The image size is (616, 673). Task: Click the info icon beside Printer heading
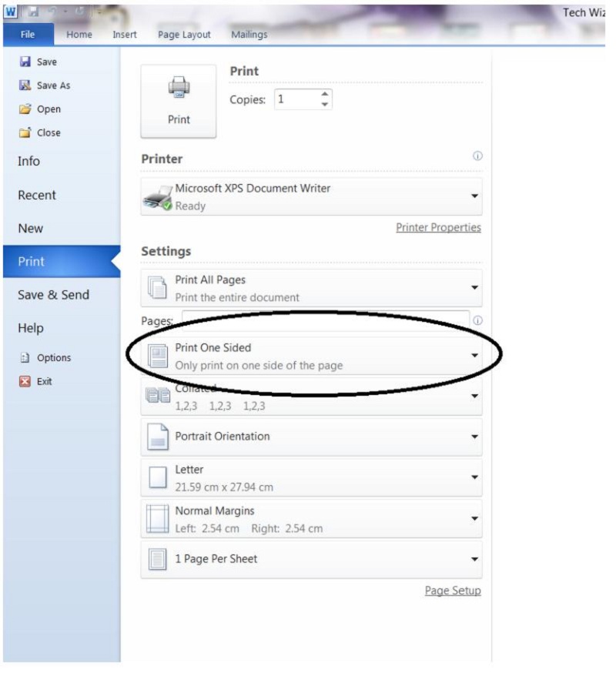click(477, 156)
